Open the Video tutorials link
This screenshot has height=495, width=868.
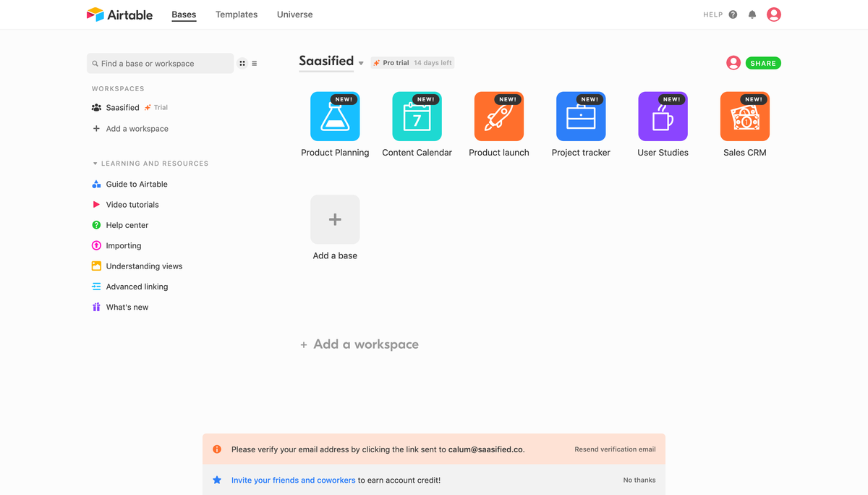coord(132,205)
